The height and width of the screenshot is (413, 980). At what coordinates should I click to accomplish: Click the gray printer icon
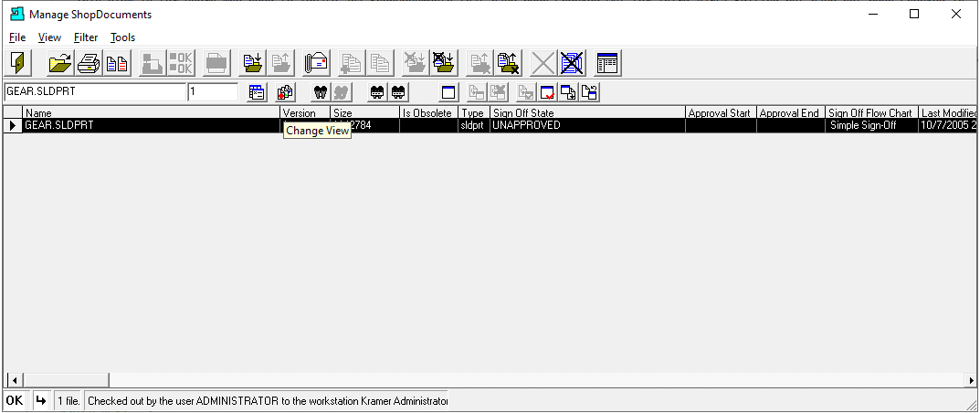216,63
